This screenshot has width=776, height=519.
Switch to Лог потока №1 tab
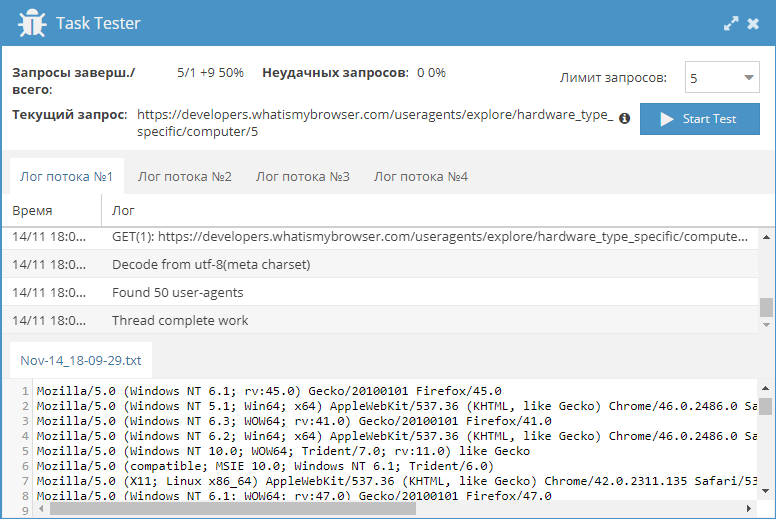(66, 177)
